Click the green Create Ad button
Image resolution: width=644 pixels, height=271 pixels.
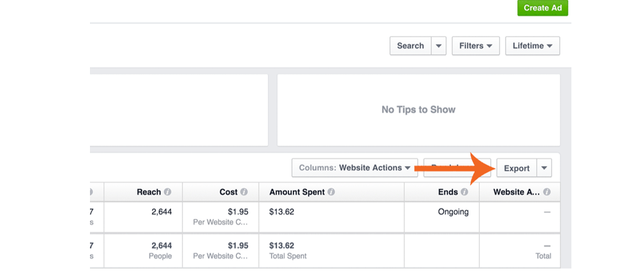click(542, 8)
